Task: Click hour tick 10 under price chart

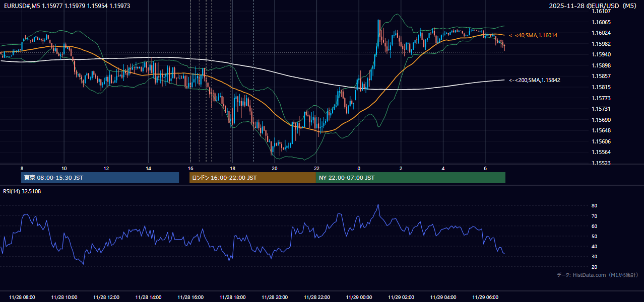Action: (x=64, y=168)
